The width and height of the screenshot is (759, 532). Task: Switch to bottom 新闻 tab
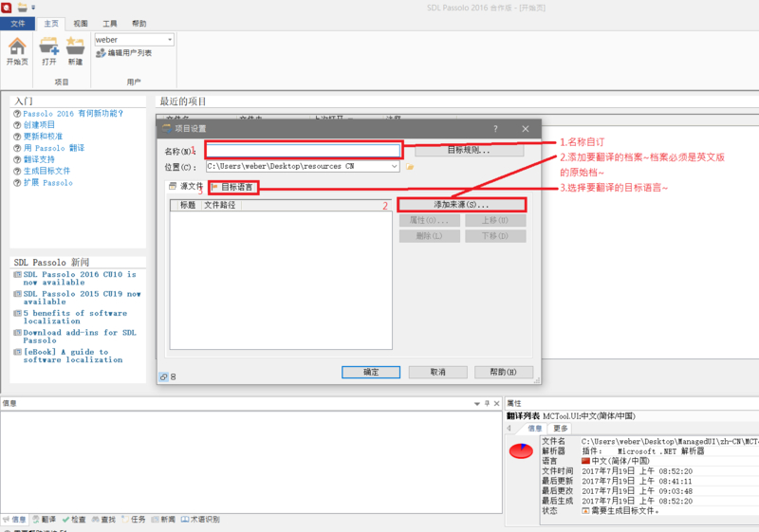coord(163,520)
